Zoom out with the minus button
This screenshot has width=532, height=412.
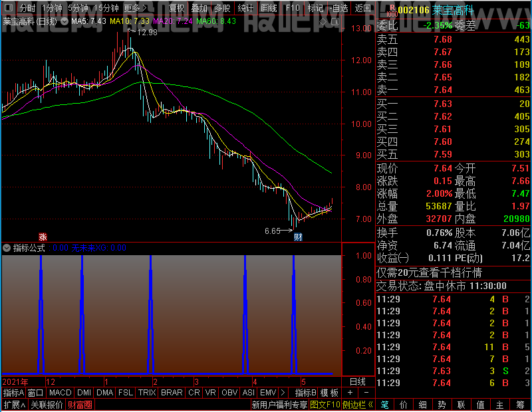pos(366,393)
